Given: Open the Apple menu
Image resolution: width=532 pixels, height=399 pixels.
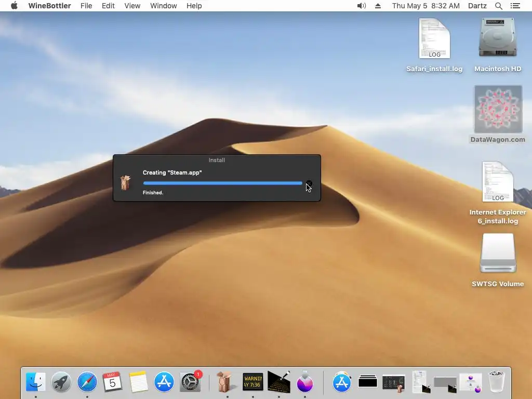Looking at the screenshot, I should [x=14, y=6].
